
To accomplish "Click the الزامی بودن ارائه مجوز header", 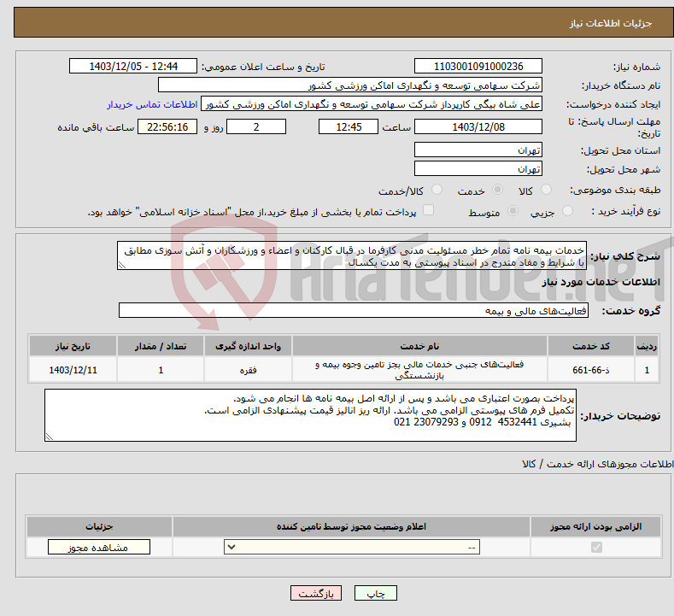I will 595,526.
